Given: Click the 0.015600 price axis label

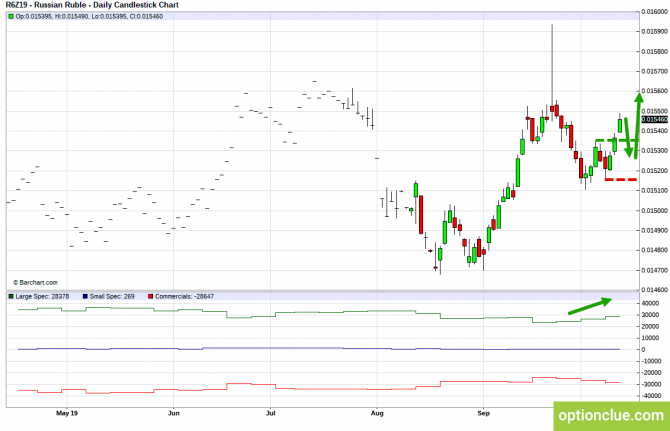Looking at the screenshot, I should tap(654, 91).
